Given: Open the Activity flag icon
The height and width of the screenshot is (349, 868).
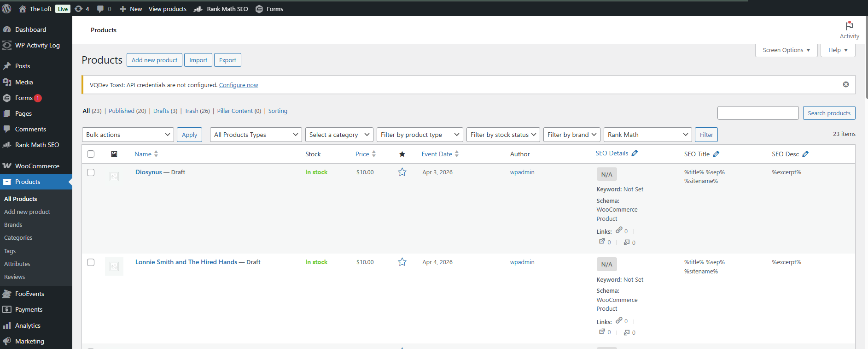Looking at the screenshot, I should (849, 26).
